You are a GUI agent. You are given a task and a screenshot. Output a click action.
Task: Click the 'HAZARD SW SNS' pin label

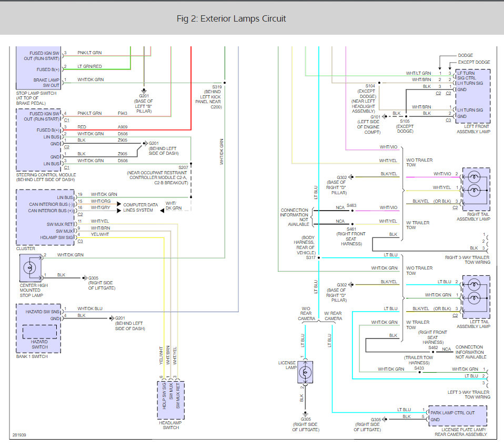coord(43,312)
